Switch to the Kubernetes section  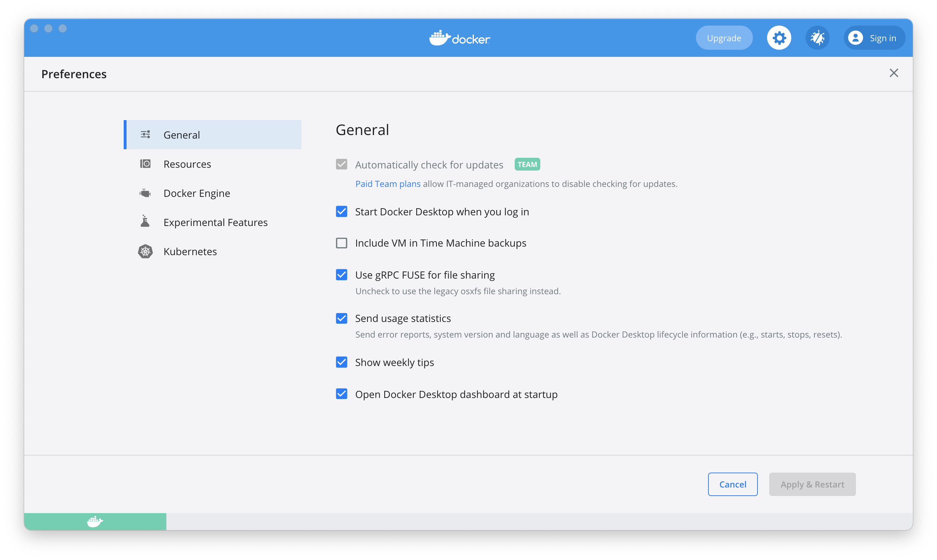(190, 251)
